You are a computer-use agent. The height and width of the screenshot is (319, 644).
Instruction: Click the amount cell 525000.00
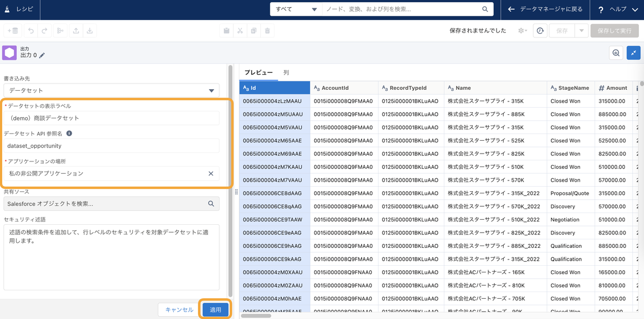[x=614, y=140]
